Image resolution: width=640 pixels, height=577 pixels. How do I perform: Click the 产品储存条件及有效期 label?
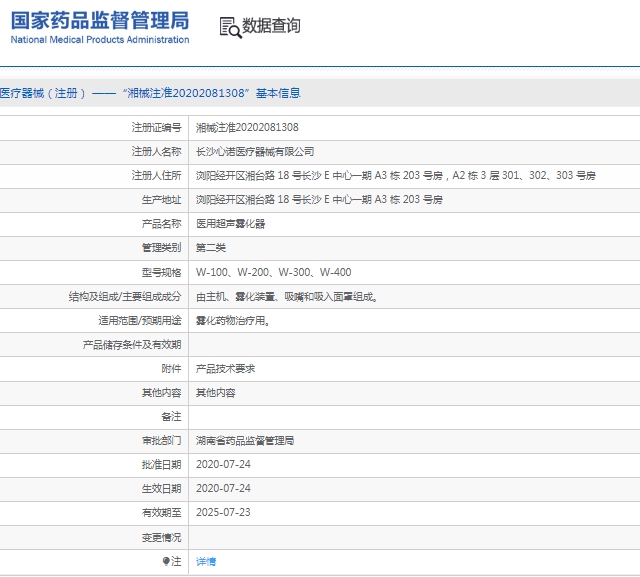(132, 345)
